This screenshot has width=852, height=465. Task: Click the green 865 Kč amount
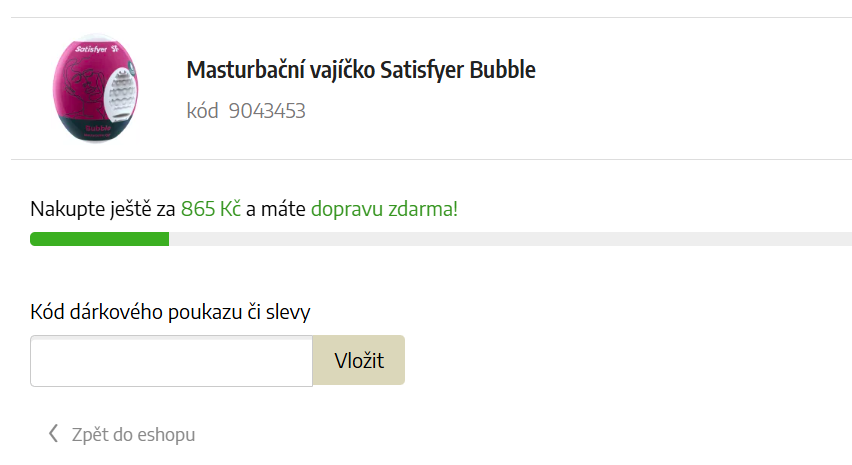[211, 209]
